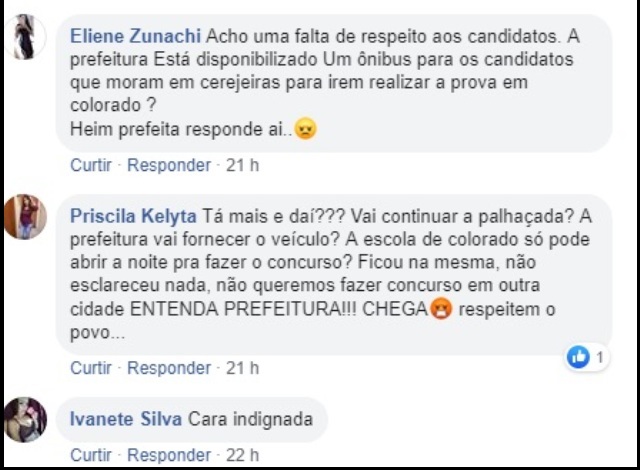This screenshot has width=640, height=470.
Task: Open Eliene Zunachi's profile name link
Action: 135,35
